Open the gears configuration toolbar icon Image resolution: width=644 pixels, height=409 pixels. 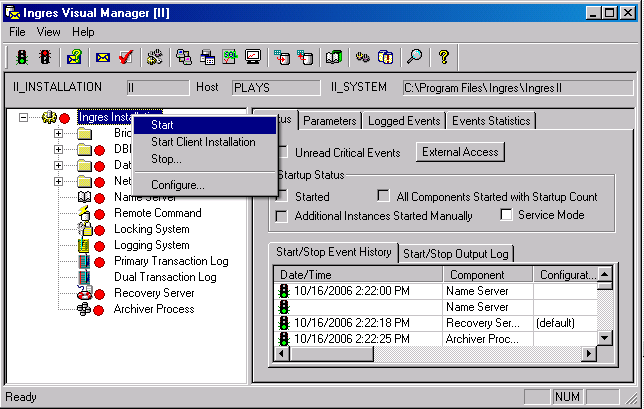[x=155, y=57]
